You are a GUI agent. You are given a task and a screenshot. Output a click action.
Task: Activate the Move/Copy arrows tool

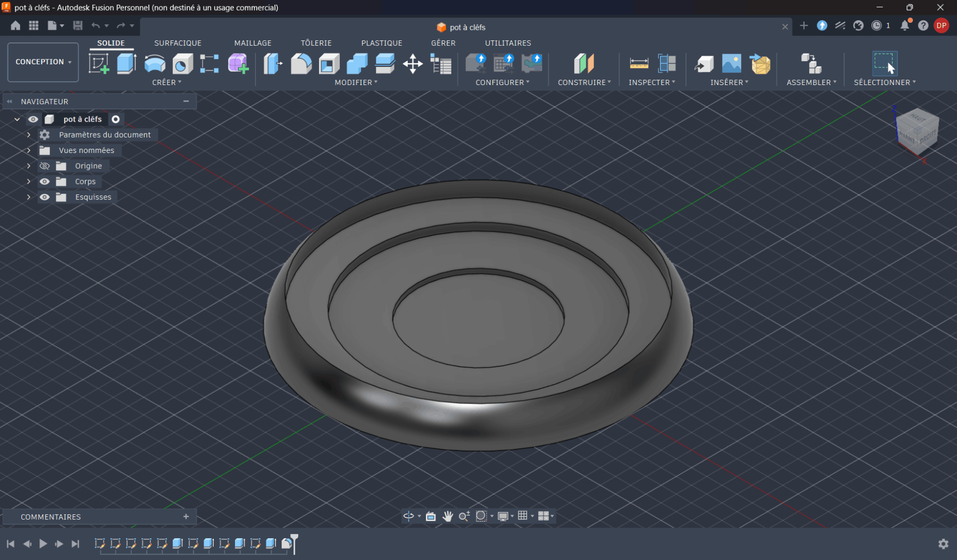(x=413, y=64)
